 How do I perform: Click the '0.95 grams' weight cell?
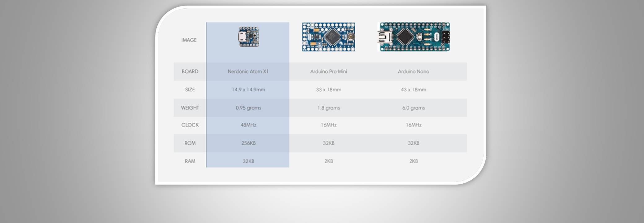pos(248,108)
